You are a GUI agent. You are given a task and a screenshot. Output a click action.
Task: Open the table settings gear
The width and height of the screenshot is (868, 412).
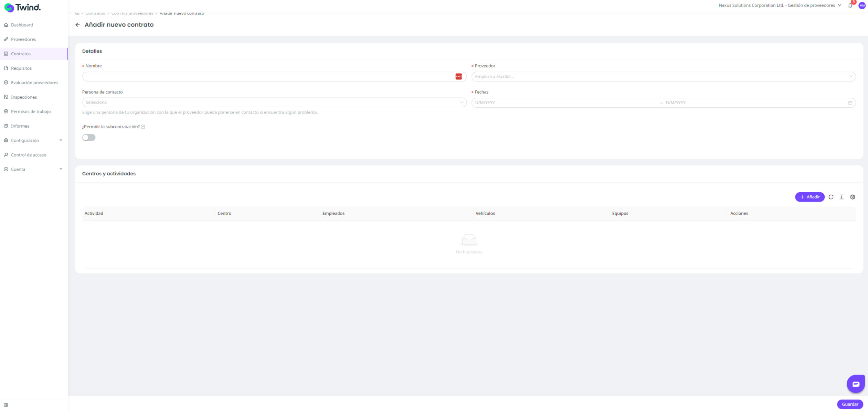853,197
